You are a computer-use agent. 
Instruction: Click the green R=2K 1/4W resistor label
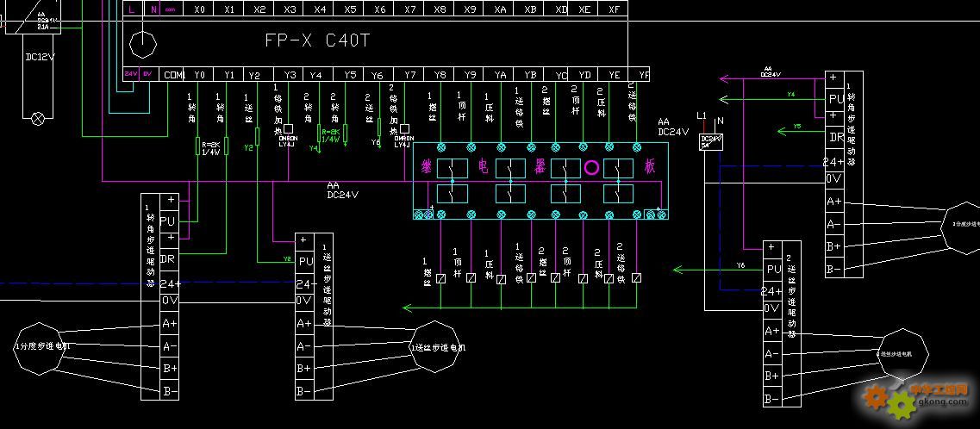click(x=331, y=136)
